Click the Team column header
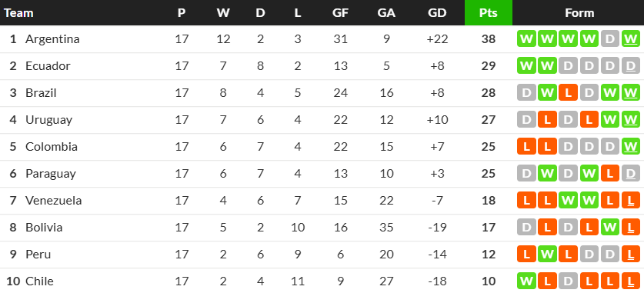The image size is (644, 293). (18, 13)
